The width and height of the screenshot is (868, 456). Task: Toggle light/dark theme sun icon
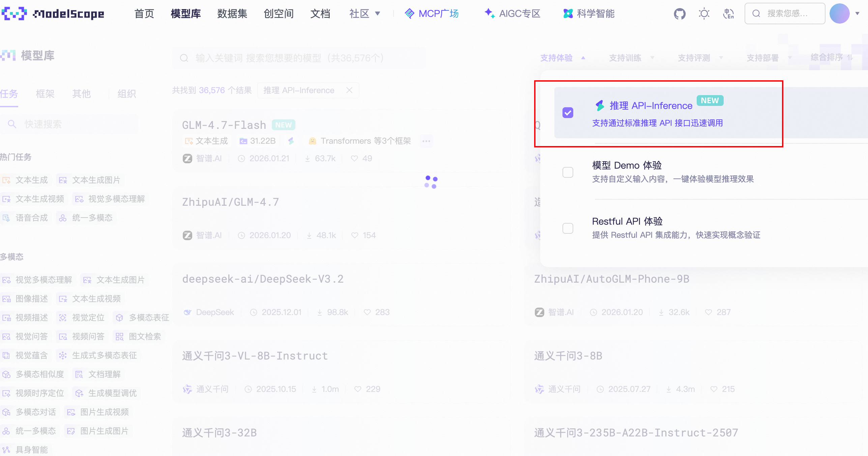coord(704,14)
